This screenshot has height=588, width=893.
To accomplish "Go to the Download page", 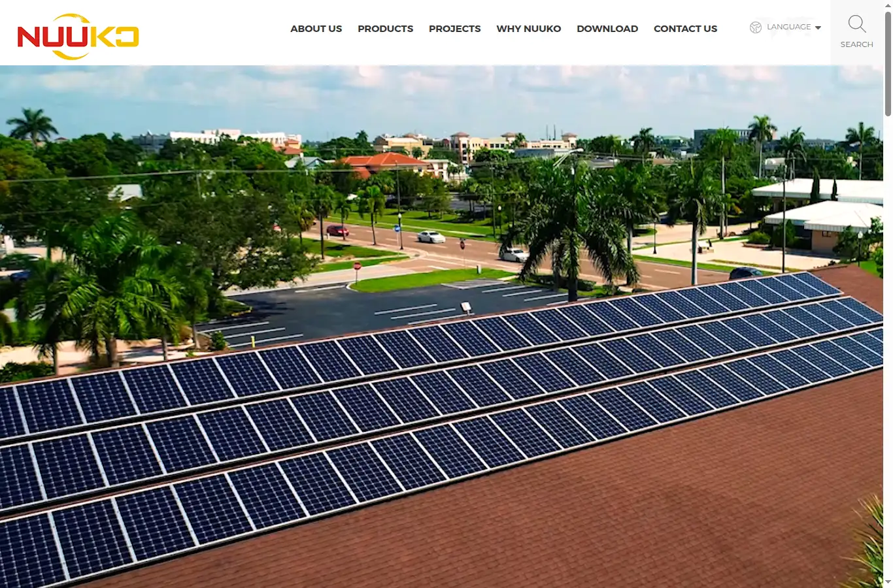I will [x=607, y=29].
